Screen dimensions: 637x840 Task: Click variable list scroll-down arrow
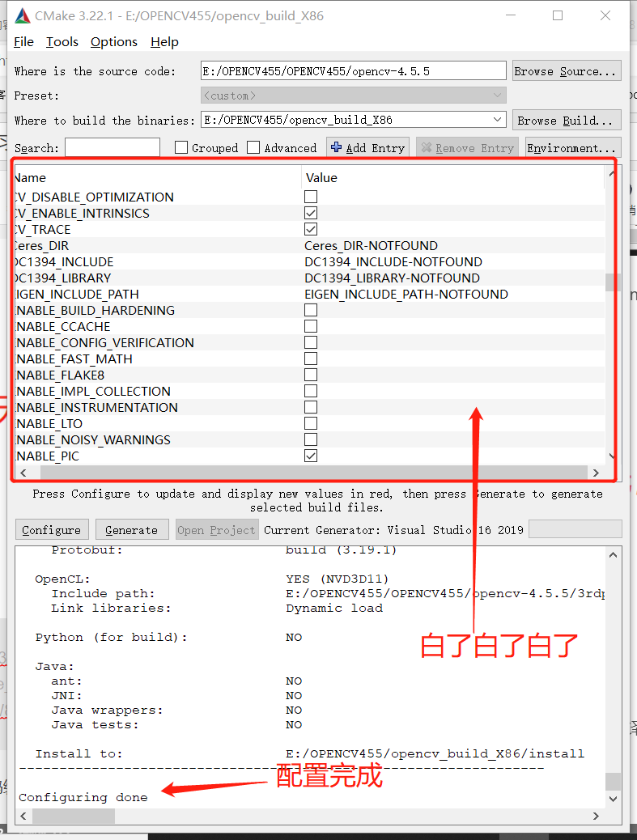tap(611, 456)
